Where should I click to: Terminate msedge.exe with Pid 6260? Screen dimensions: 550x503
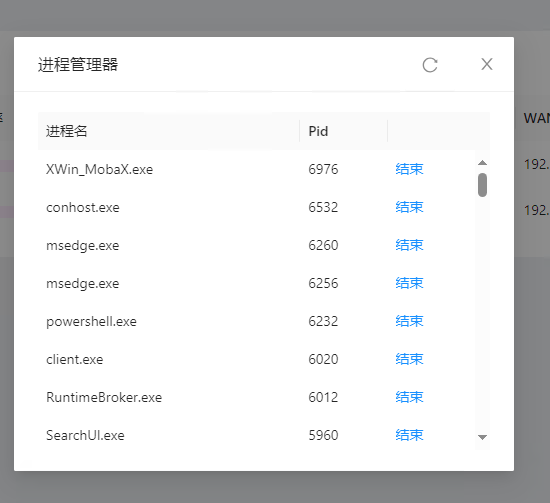tap(409, 245)
